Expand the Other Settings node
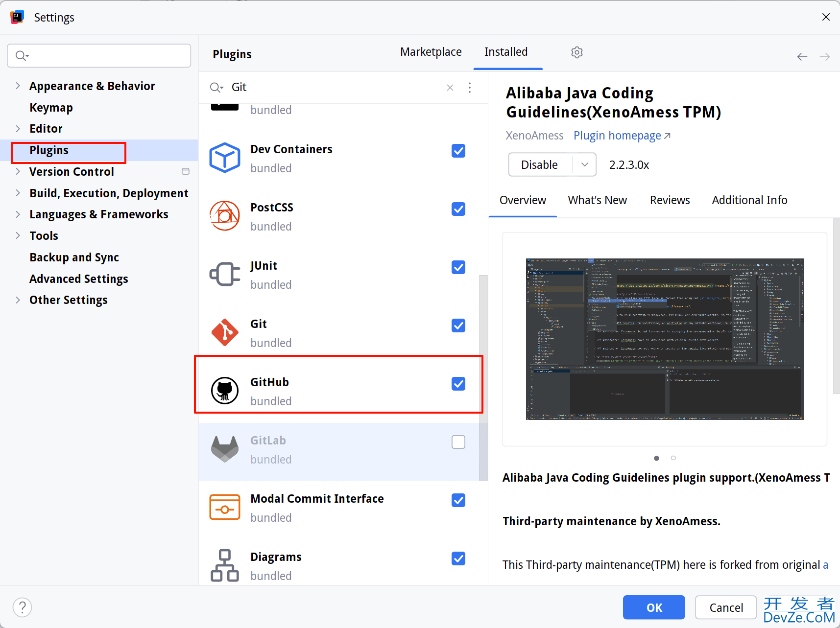Viewport: 840px width, 628px height. [x=18, y=300]
